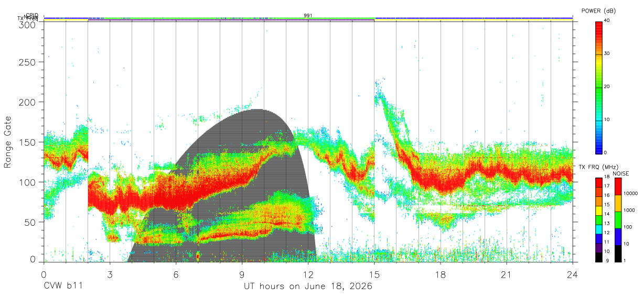Click the '150' tick on Range Gate axis
This screenshot has width=644, height=297.
(x=28, y=142)
